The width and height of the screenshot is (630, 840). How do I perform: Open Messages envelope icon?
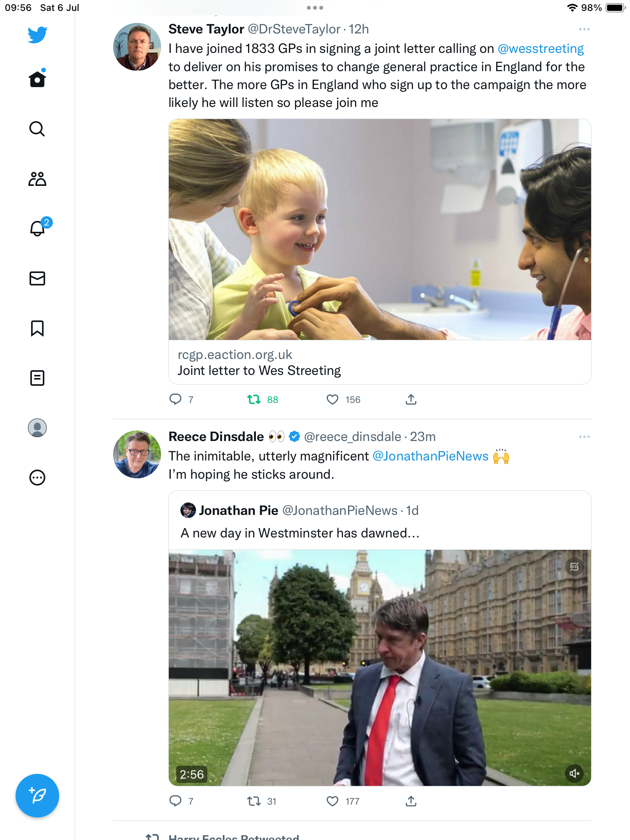[x=37, y=278]
